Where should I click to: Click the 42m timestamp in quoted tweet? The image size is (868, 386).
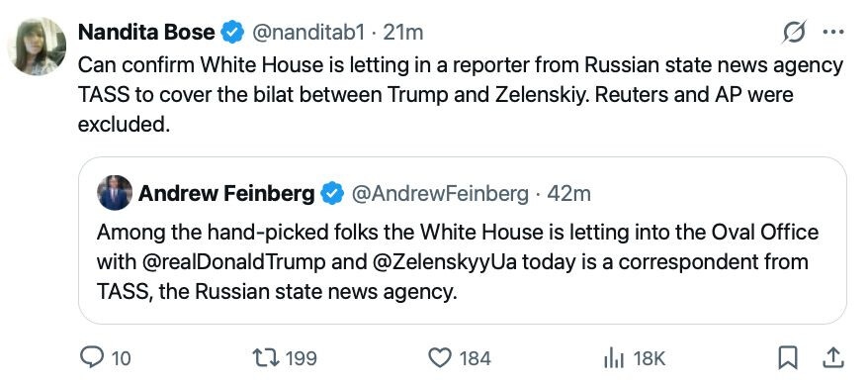tap(569, 194)
